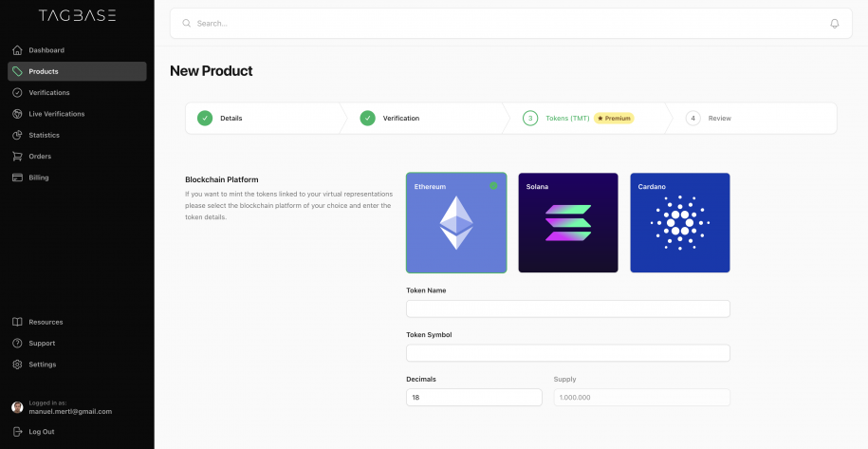Click the Statistics pie chart icon

point(17,135)
